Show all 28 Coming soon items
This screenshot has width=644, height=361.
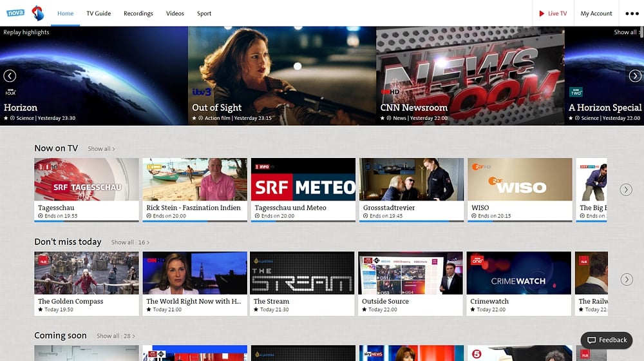click(x=116, y=336)
